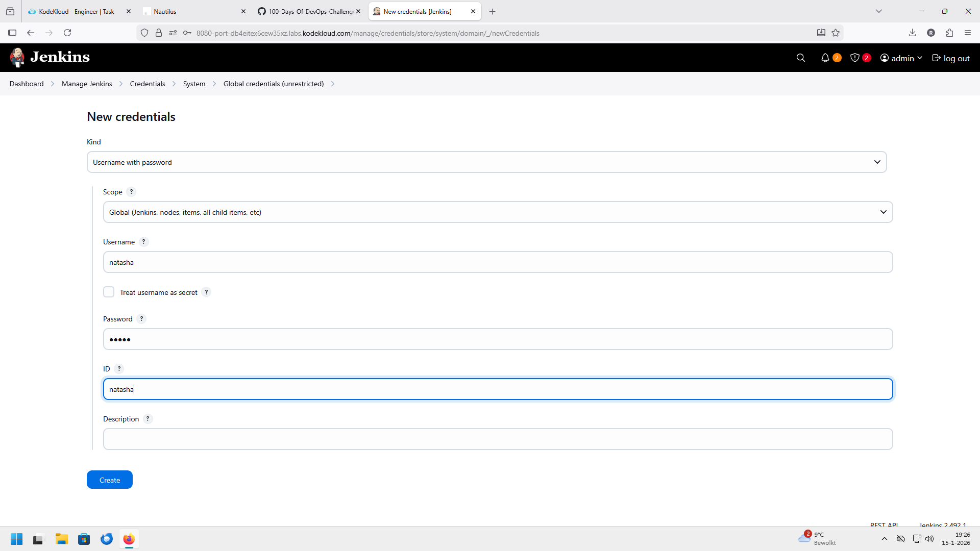This screenshot has height=551, width=980.
Task: Reload the current browser page
Action: (67, 33)
